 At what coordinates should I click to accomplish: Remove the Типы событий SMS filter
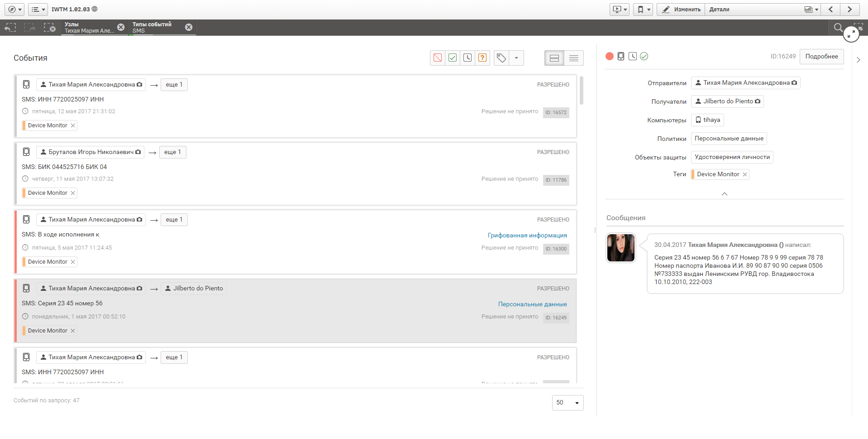[x=189, y=27]
